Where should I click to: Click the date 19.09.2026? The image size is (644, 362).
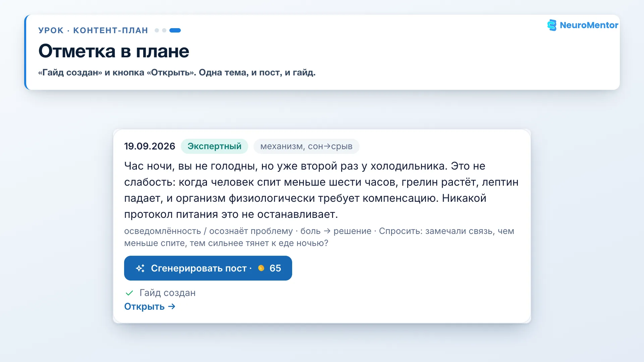pos(150,146)
